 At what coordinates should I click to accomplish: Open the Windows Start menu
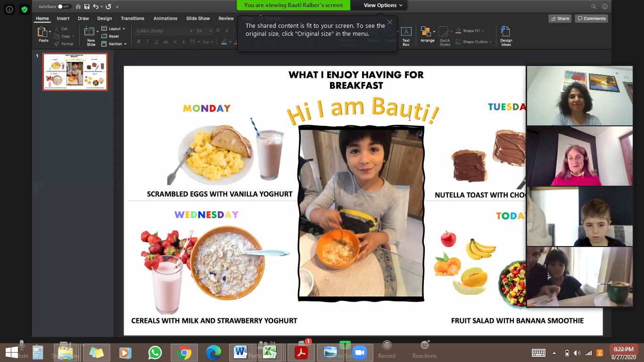coord(11,352)
